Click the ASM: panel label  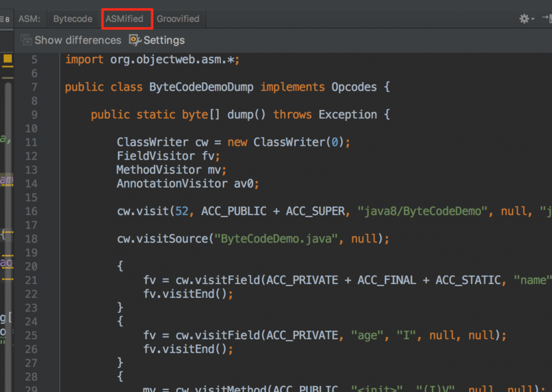click(29, 19)
